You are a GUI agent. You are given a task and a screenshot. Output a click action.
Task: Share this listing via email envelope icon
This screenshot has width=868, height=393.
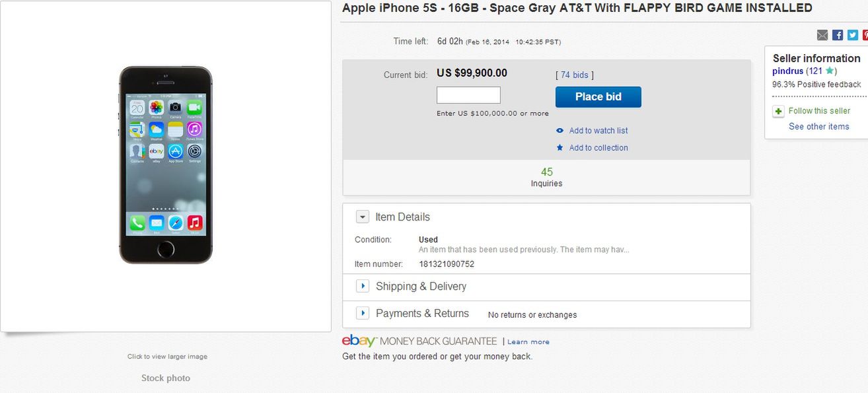tap(822, 34)
